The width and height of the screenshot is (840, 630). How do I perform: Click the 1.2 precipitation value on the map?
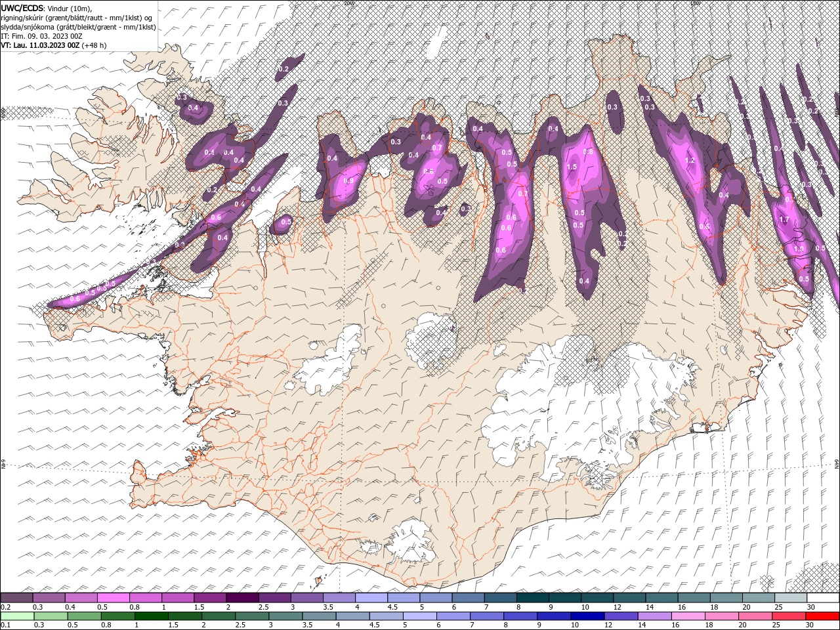pos(690,160)
